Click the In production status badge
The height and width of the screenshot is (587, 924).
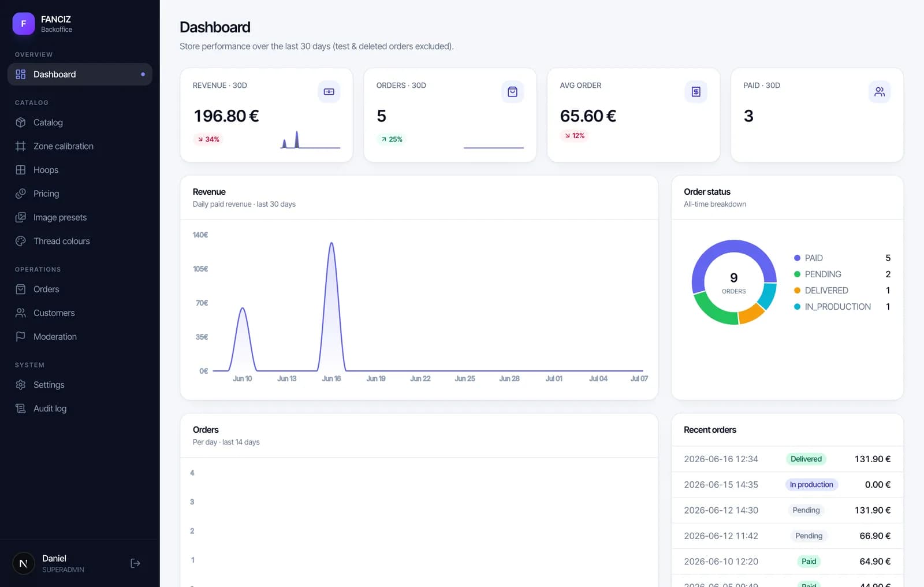[x=811, y=484]
